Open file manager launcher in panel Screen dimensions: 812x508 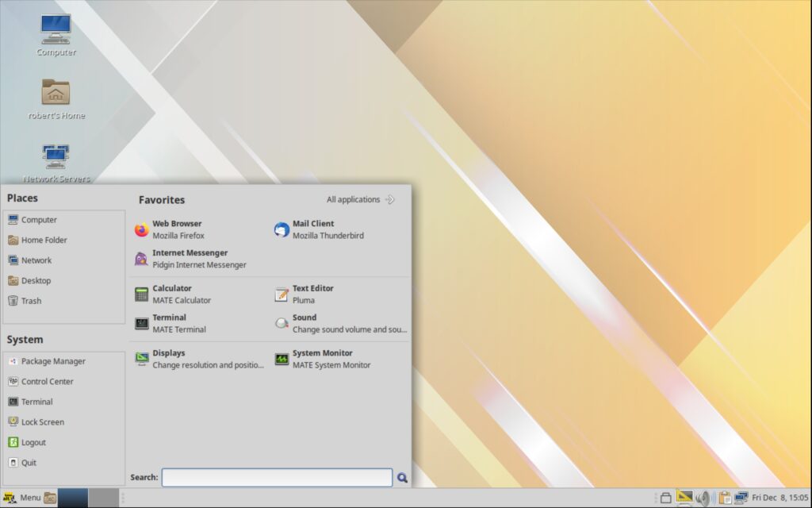(50, 498)
